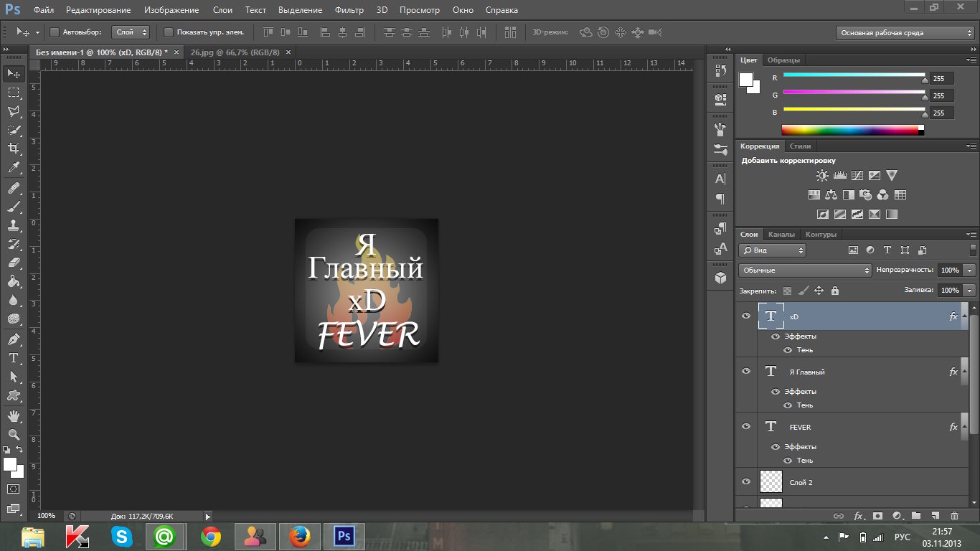Select the Healing Brush tool
This screenshot has width=980, height=551.
click(14, 189)
